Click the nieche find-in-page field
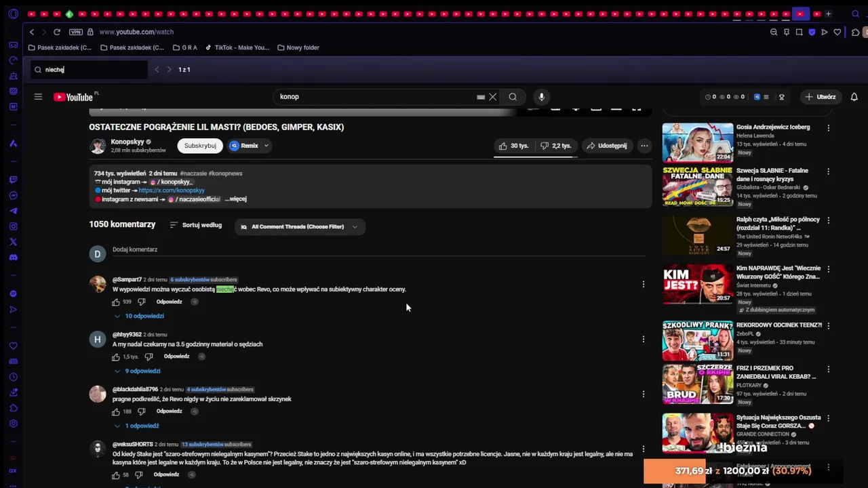 tap(89, 70)
